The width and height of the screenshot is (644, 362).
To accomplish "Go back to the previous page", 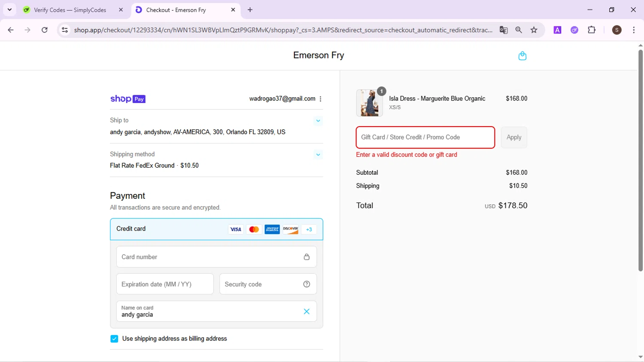I will pyautogui.click(x=11, y=30).
